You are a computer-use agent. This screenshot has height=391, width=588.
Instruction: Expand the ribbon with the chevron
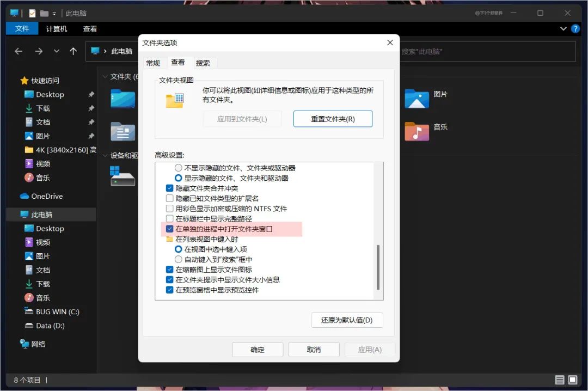click(x=563, y=28)
